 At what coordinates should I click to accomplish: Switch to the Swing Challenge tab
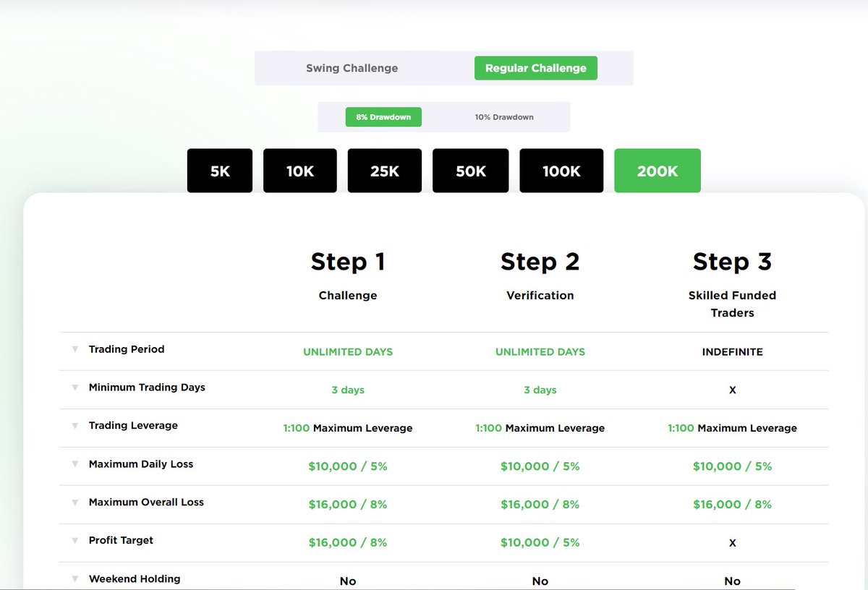tap(352, 68)
